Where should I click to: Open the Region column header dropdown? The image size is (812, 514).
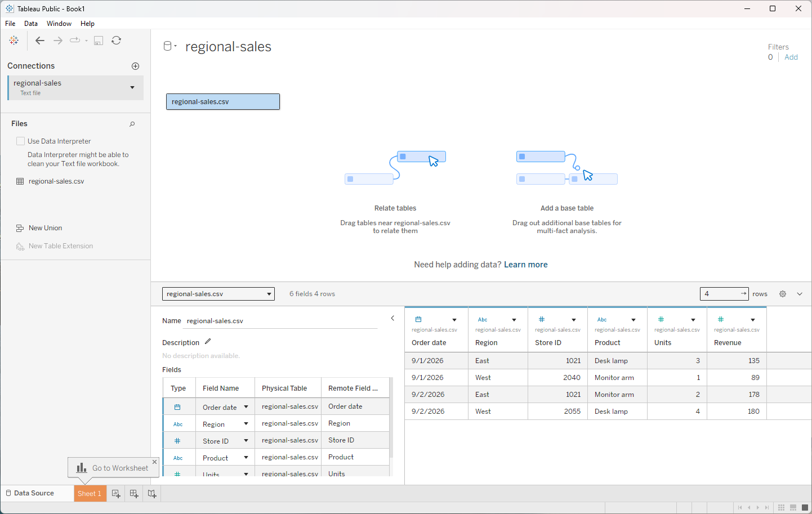point(514,320)
